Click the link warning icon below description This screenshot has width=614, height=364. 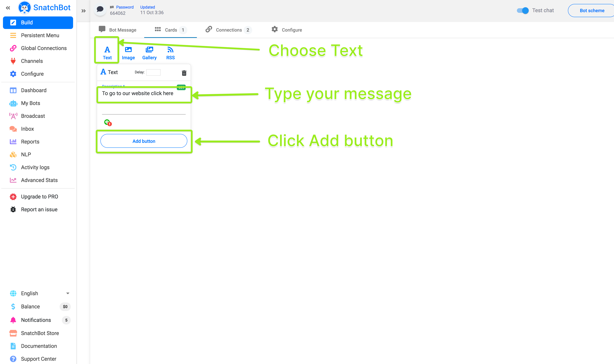(x=108, y=122)
